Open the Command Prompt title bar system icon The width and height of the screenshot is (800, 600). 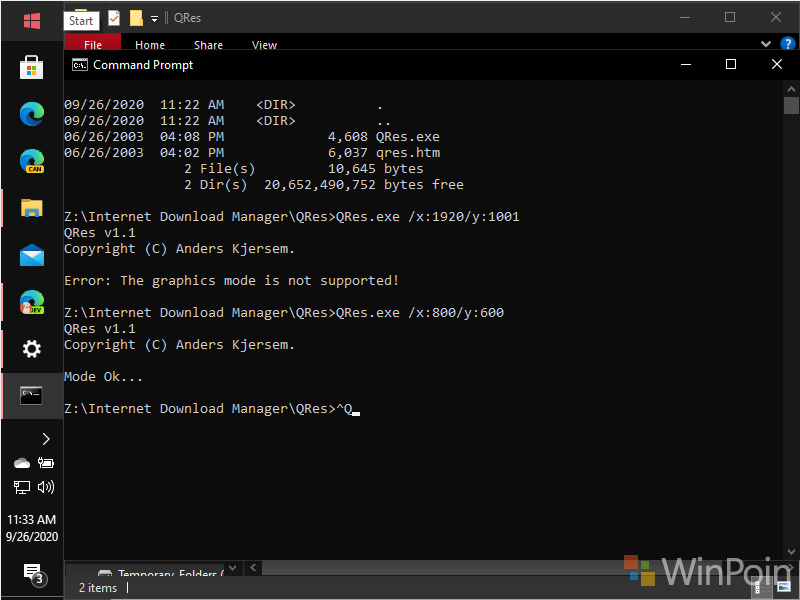pyautogui.click(x=80, y=65)
